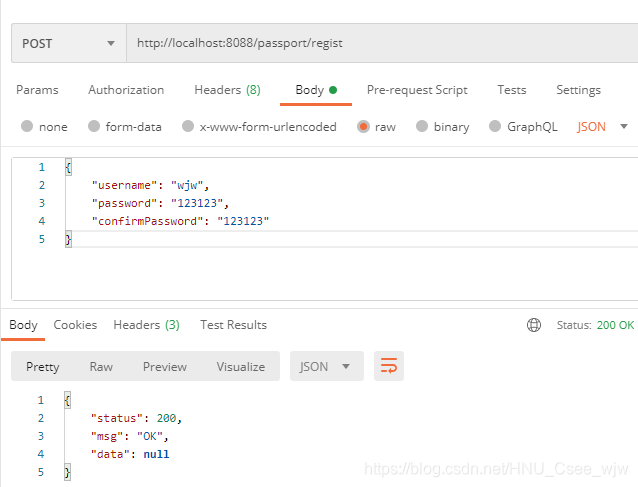Click the wrap lines icon in response toolbar
The width and height of the screenshot is (638, 487).
point(388,366)
